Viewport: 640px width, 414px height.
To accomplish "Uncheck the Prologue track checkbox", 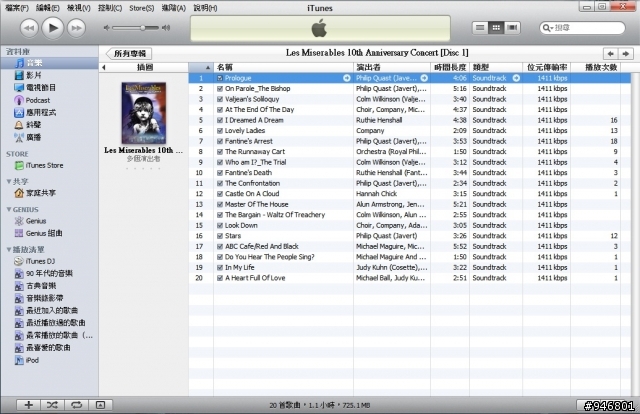I will (x=220, y=78).
